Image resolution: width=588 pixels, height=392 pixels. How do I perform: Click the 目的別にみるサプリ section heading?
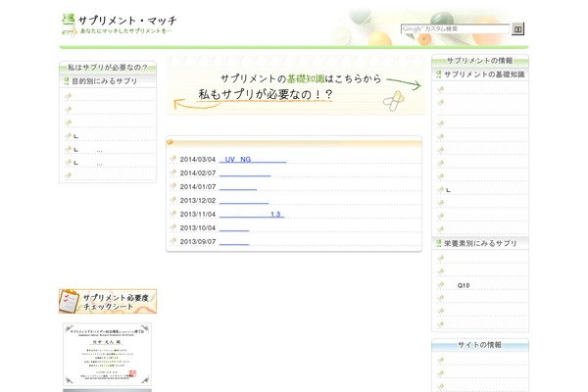tap(104, 81)
